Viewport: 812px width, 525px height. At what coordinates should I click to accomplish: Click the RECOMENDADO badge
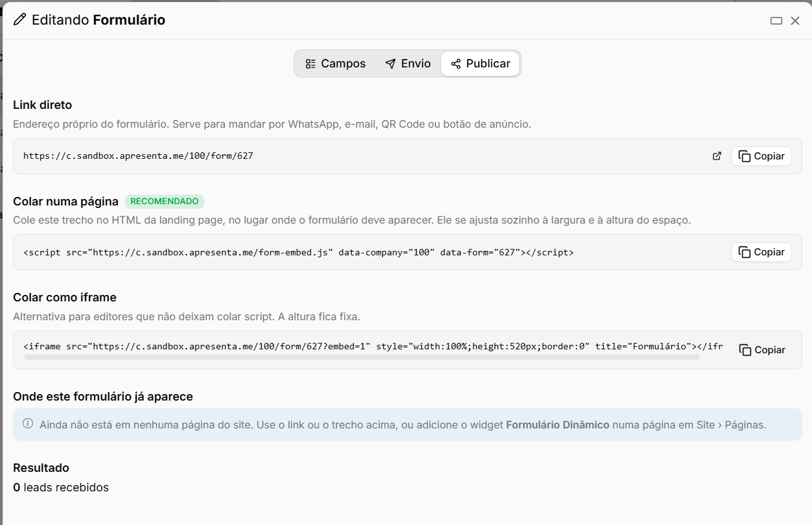coord(165,202)
